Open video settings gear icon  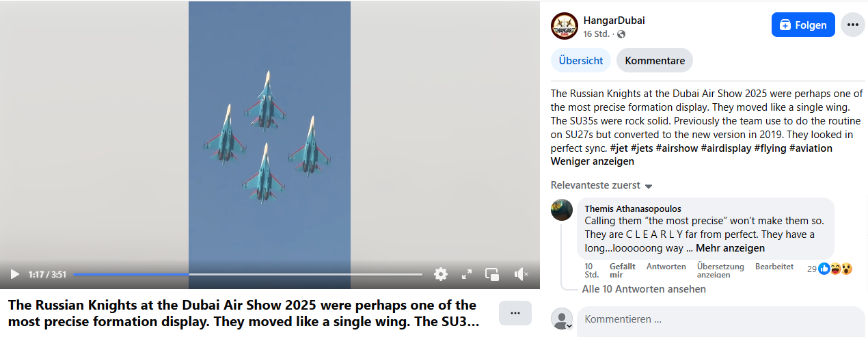[441, 274]
